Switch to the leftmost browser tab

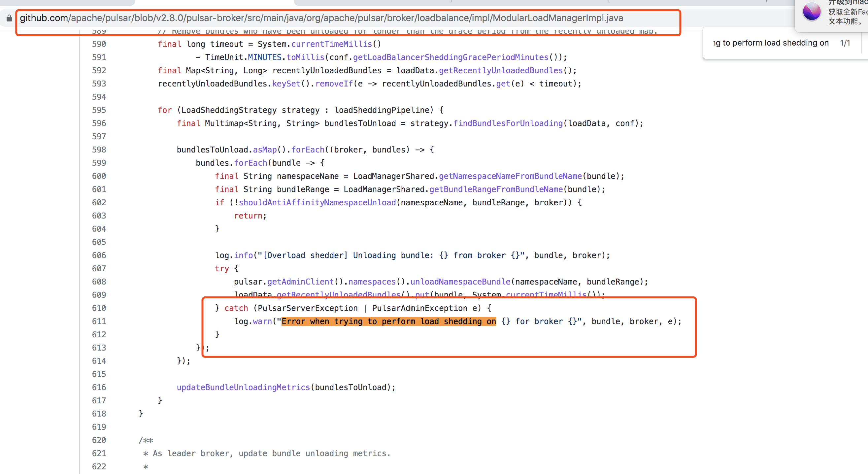pyautogui.click(x=67, y=3)
